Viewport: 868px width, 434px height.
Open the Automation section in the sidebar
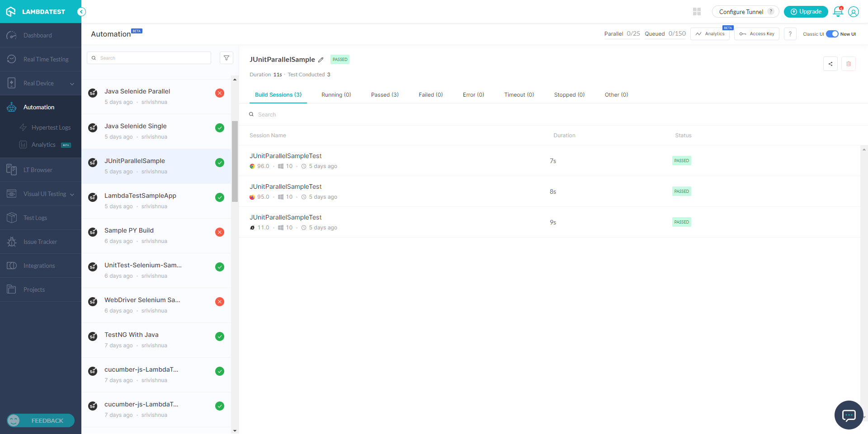click(39, 107)
